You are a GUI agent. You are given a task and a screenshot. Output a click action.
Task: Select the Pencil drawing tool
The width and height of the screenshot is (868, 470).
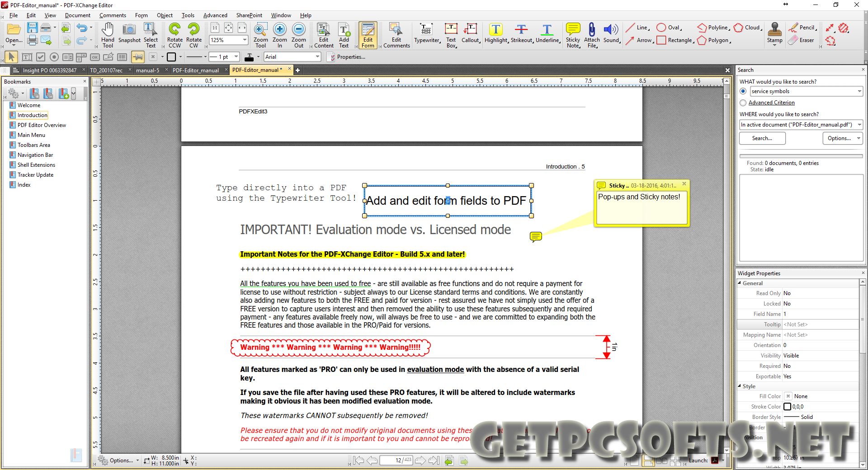802,28
